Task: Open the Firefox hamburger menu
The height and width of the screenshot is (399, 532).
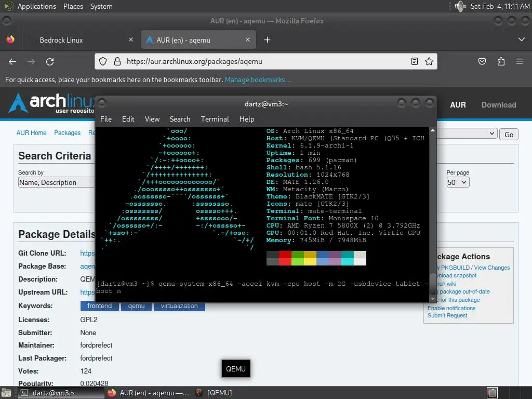Action: pos(520,61)
